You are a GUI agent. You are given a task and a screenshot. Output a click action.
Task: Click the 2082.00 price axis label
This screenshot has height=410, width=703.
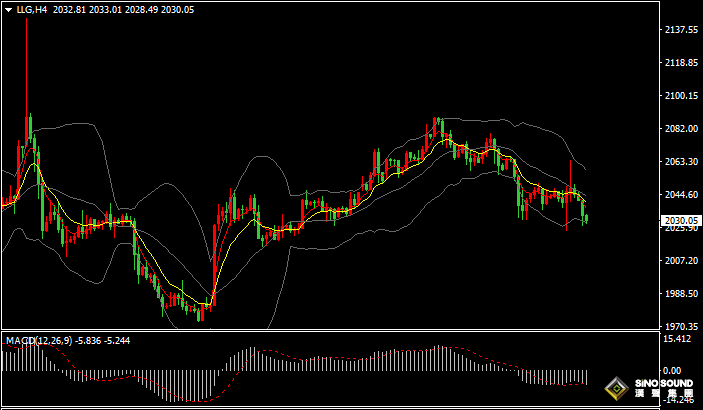[x=680, y=129]
